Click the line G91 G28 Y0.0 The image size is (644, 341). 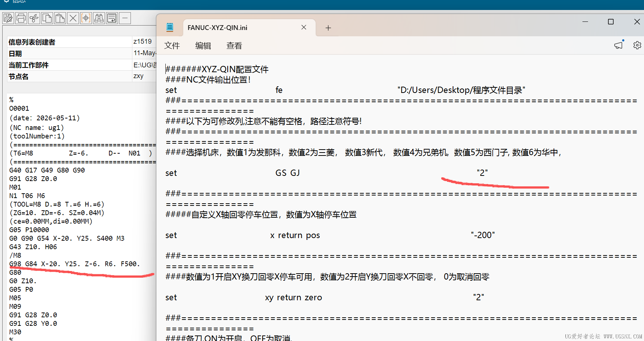[x=33, y=324]
